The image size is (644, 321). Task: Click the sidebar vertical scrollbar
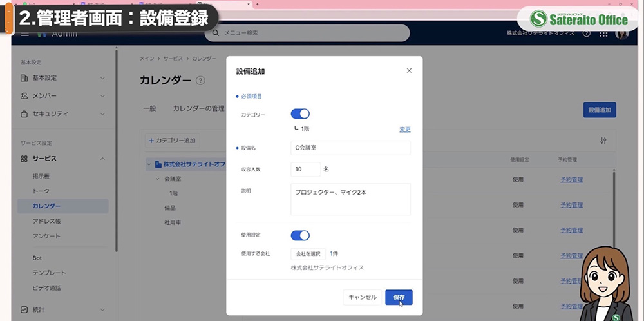click(117, 150)
